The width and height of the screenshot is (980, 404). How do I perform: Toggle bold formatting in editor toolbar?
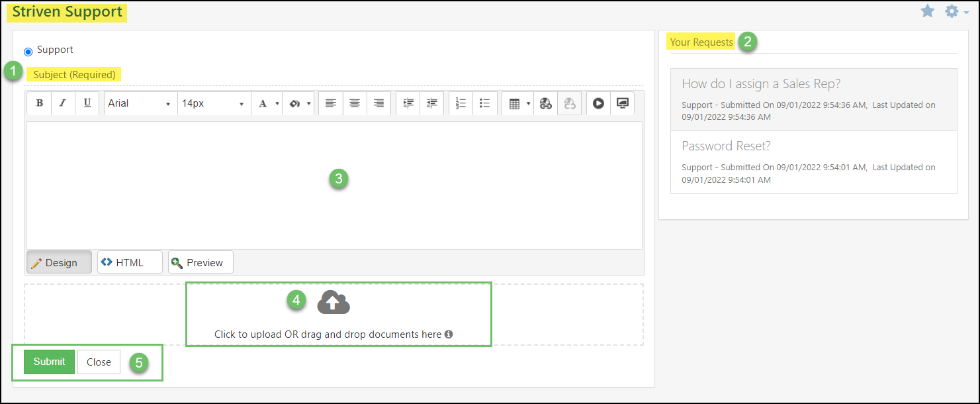pos(40,103)
